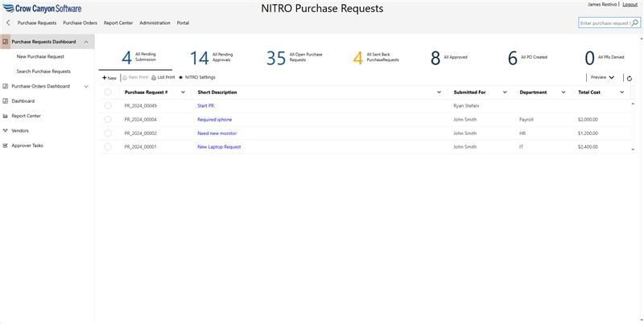Open the Purchase Orders top menu
This screenshot has height=324, width=644.
coord(80,23)
